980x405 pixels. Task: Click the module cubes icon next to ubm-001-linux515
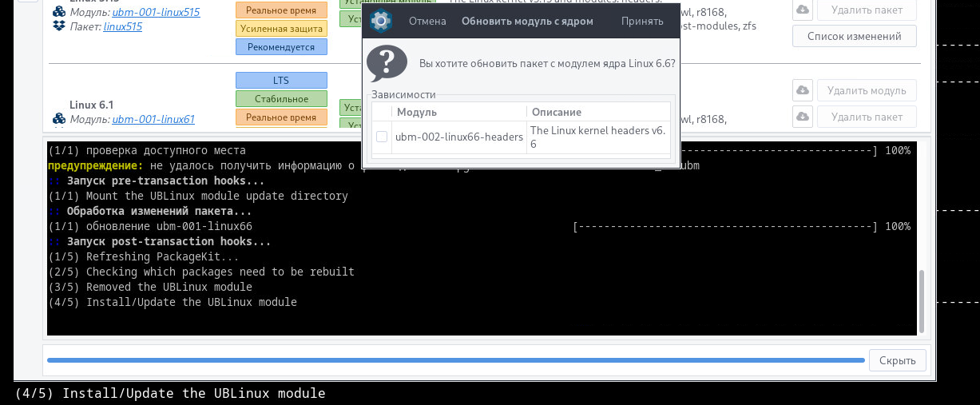(x=58, y=12)
